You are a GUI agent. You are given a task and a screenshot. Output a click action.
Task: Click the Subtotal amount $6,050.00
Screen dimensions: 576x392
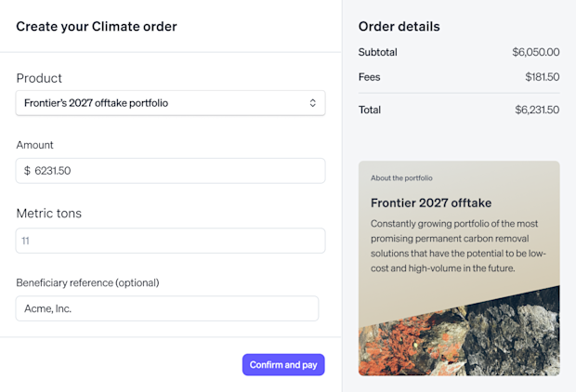tap(536, 52)
